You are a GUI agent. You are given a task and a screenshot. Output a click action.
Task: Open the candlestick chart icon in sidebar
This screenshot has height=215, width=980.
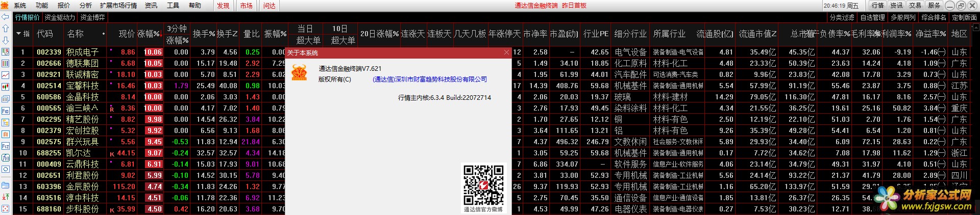click(5, 87)
